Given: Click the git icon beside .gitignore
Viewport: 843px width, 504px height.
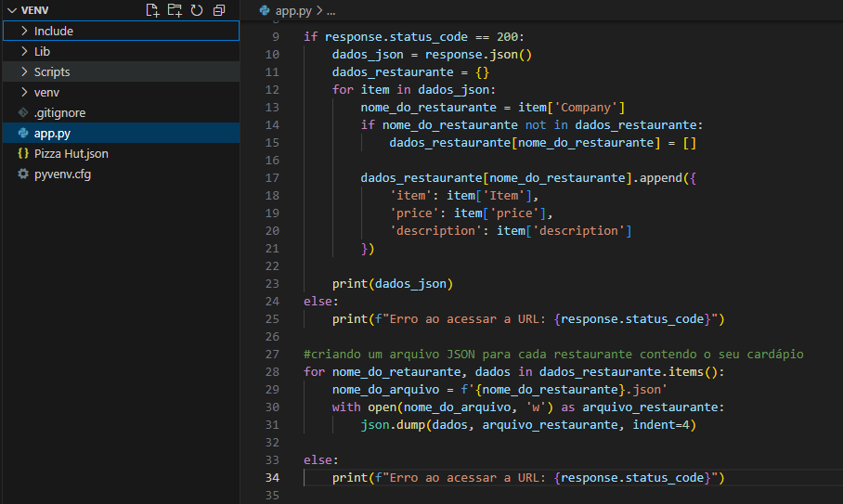Looking at the screenshot, I should coord(23,112).
